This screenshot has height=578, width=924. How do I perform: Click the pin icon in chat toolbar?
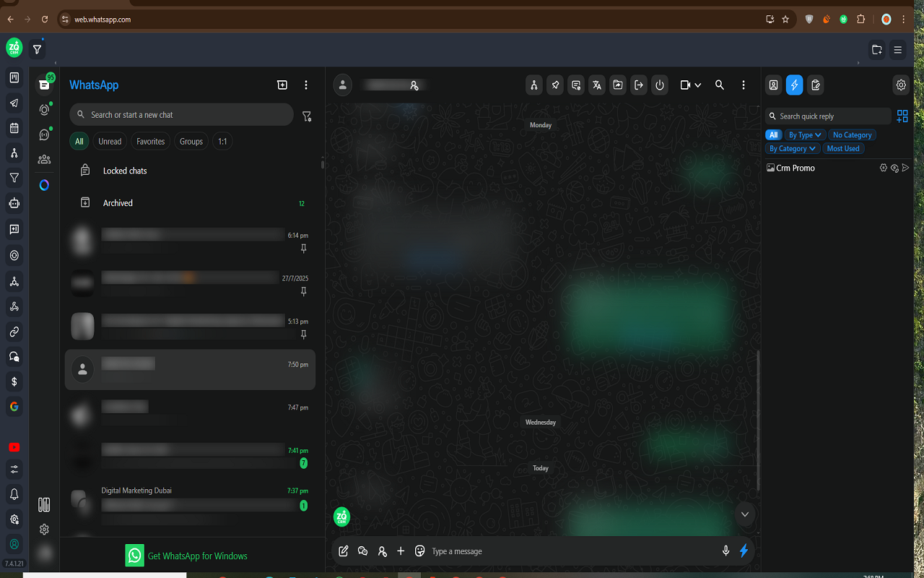pos(554,85)
